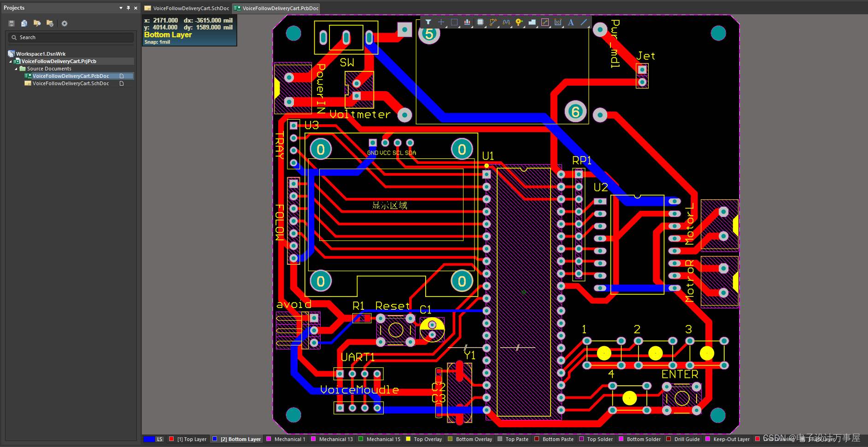Image resolution: width=868 pixels, height=447 pixels.
Task: Activate the rectangular selection tool
Action: tap(454, 22)
